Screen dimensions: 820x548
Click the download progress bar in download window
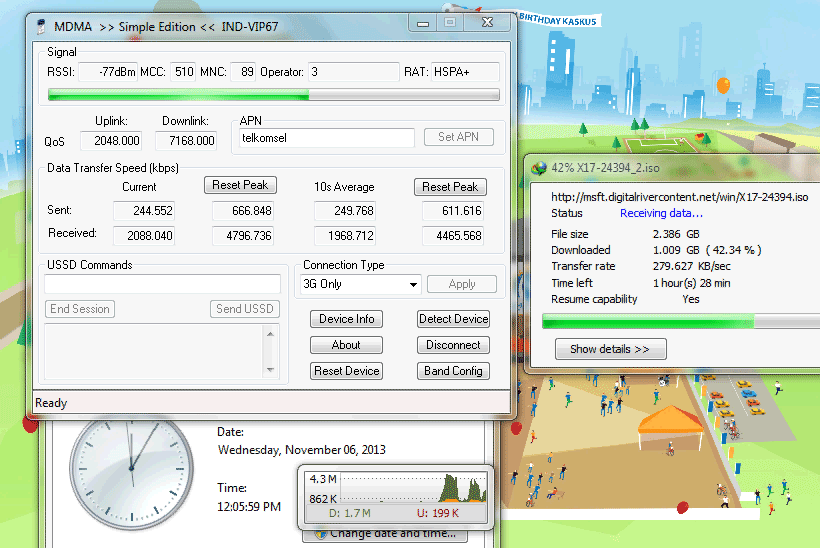pos(681,321)
